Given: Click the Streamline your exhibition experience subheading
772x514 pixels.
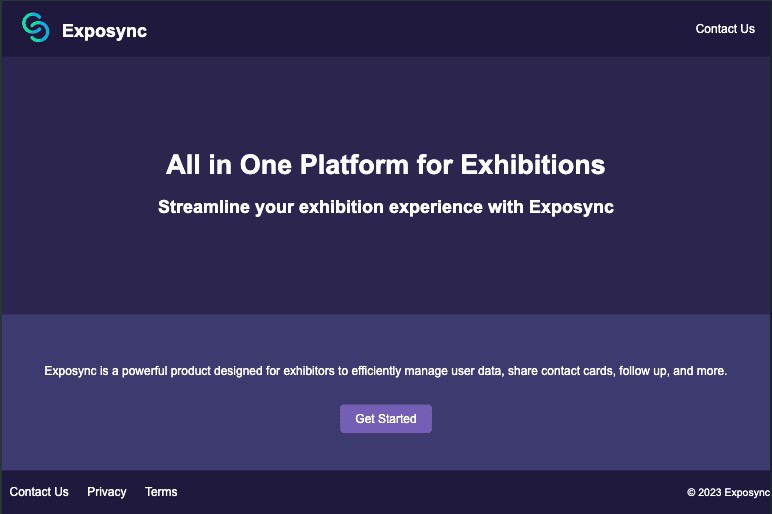Looking at the screenshot, I should point(386,207).
